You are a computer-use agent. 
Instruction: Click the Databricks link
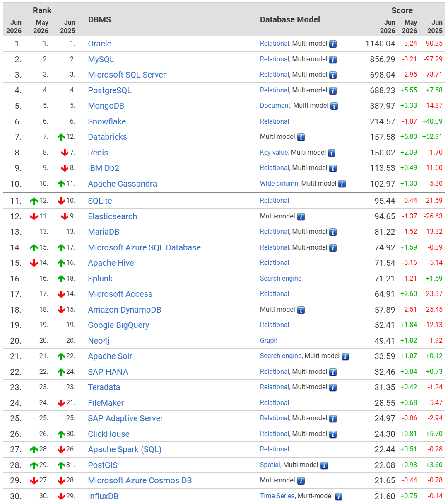click(x=108, y=137)
